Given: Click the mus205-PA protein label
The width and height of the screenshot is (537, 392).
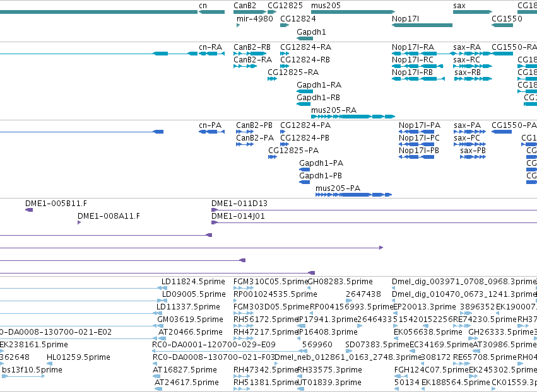Looking at the screenshot, I should point(338,188).
